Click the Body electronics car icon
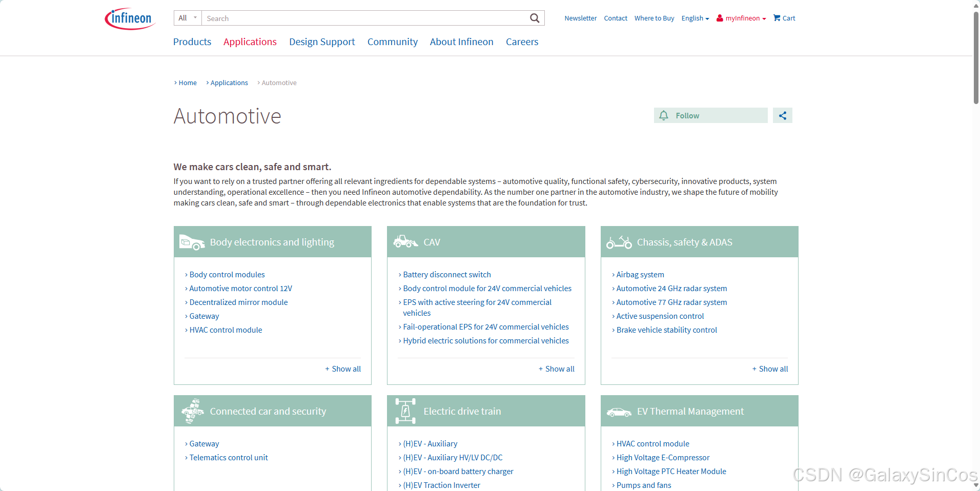 [x=192, y=242]
